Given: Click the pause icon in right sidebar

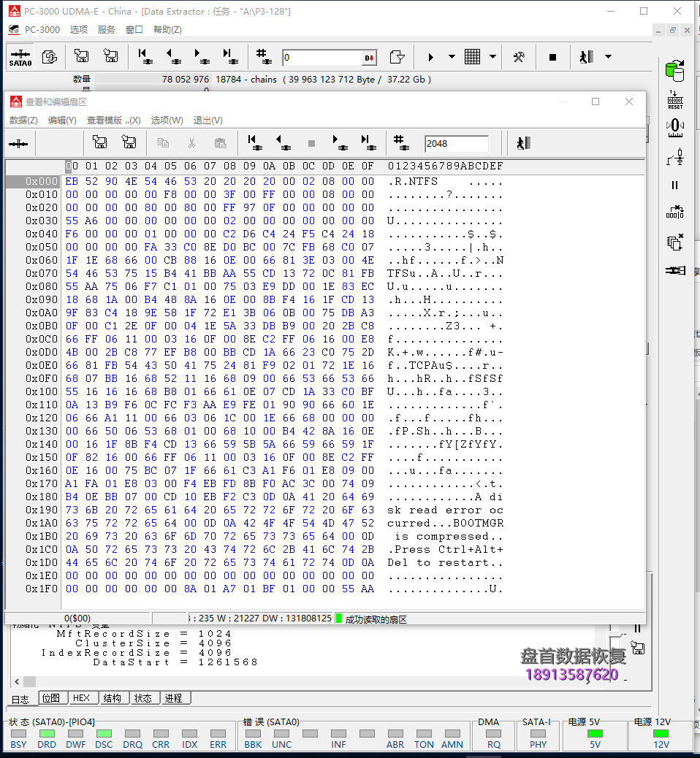Looking at the screenshot, I should click(675, 185).
